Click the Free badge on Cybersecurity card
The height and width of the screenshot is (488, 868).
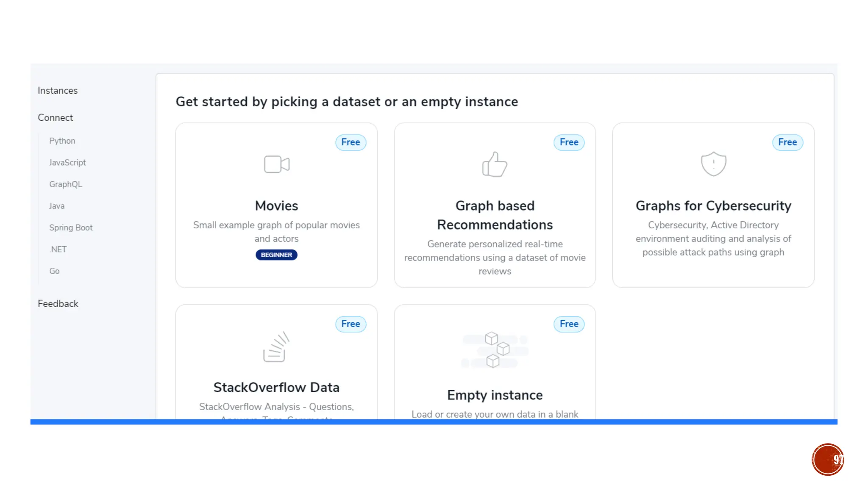[787, 142]
